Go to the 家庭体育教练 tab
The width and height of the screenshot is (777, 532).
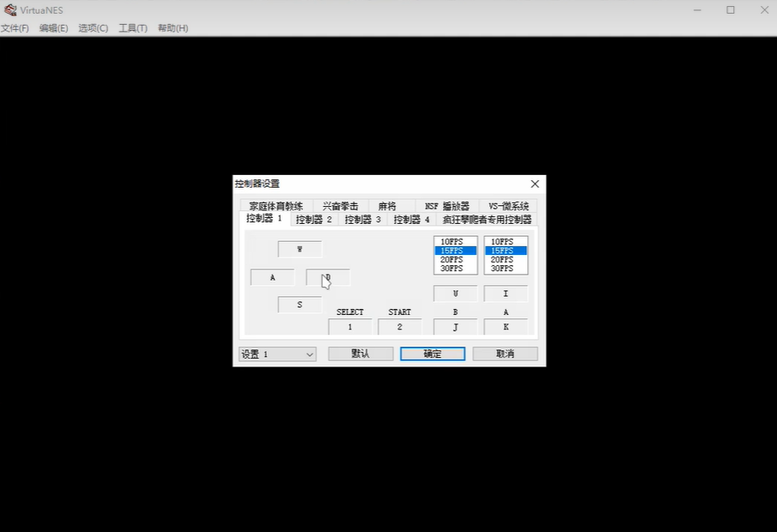coord(276,206)
